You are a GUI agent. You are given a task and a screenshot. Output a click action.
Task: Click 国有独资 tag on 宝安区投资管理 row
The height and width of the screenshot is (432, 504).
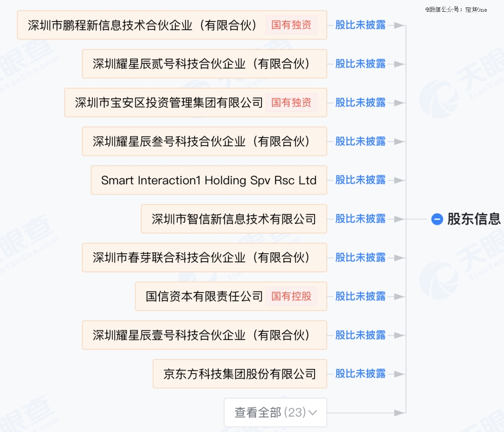tap(291, 103)
